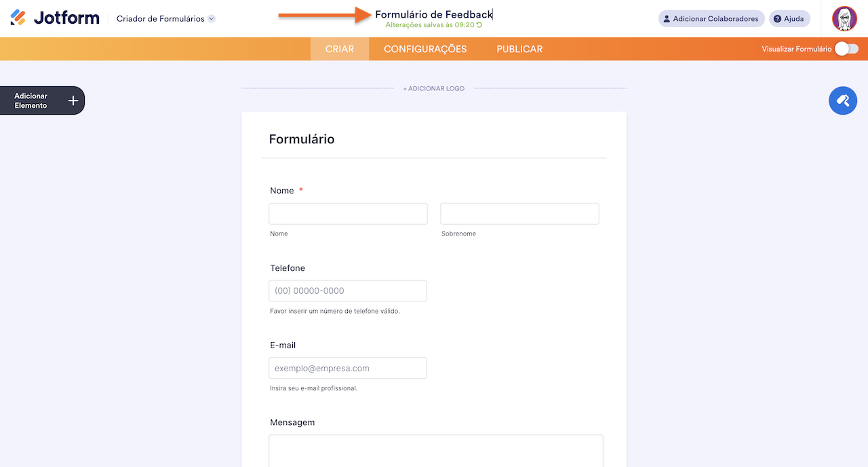Switch to the CONFIGURAÇÕES tab

(x=425, y=49)
